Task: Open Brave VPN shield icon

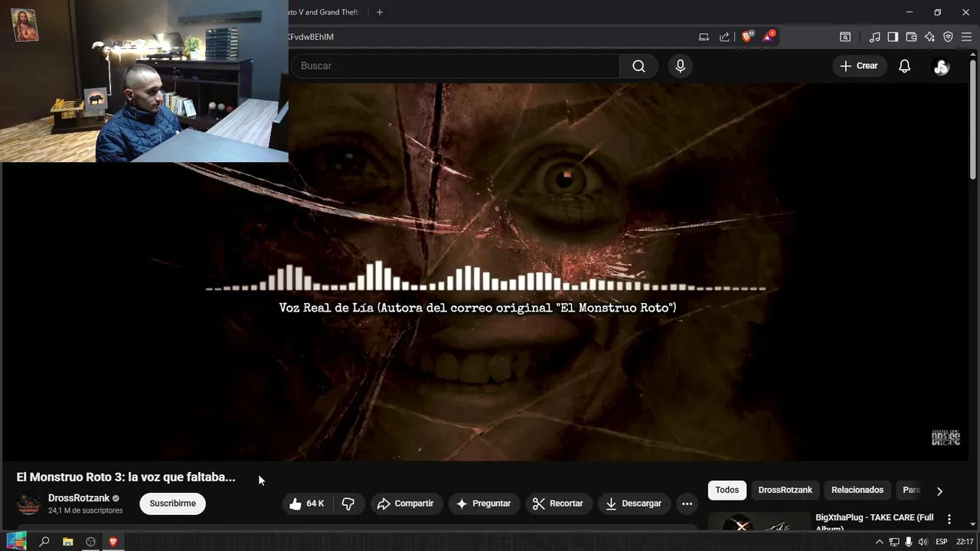Action: pos(948,37)
